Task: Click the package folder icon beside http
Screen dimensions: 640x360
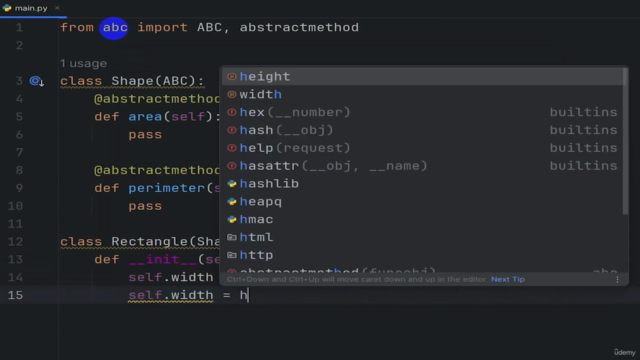Action: coord(232,255)
